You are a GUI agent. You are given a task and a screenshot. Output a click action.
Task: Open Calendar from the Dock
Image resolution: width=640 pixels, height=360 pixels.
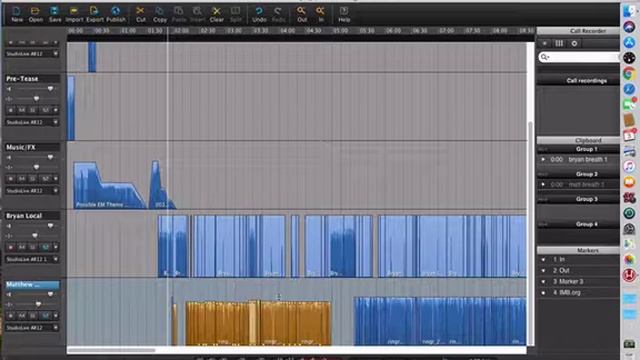click(x=629, y=136)
